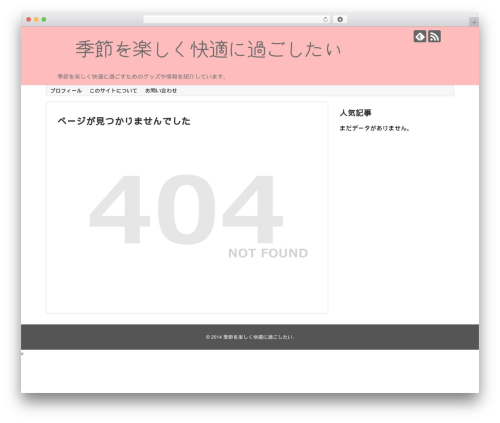Click the まだデータがありません text
This screenshot has height=423, width=500.
click(x=374, y=128)
